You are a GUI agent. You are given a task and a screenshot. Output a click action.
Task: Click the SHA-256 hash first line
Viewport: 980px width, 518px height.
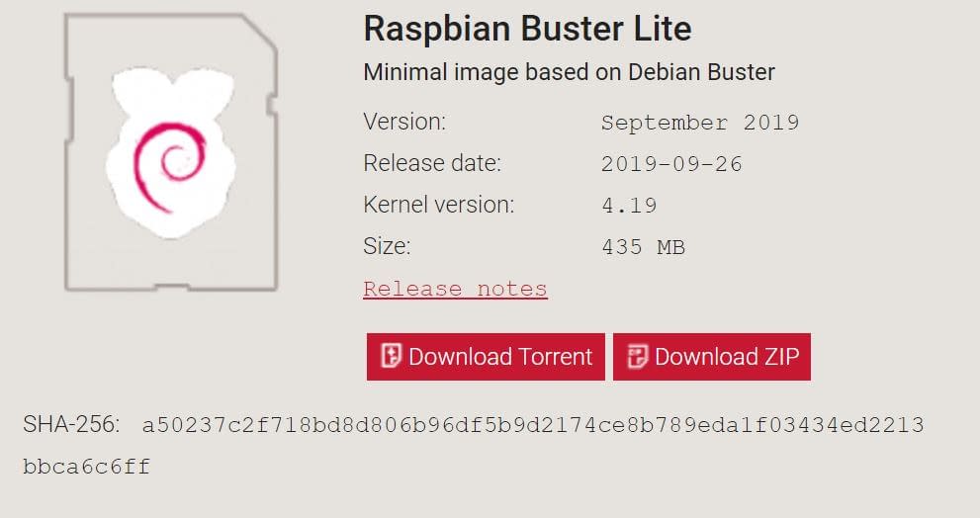tap(532, 425)
